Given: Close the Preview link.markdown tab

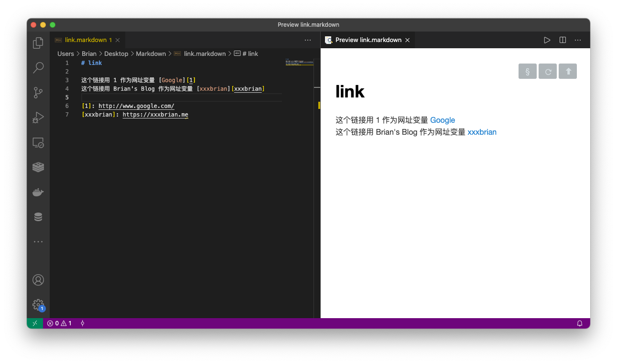Looking at the screenshot, I should coord(408,40).
